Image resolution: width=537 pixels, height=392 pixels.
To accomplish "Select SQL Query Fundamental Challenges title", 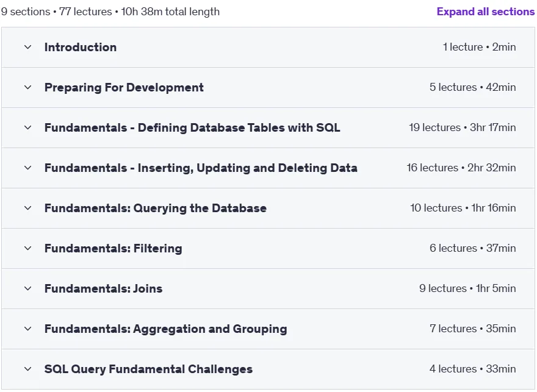I will pyautogui.click(x=148, y=369).
